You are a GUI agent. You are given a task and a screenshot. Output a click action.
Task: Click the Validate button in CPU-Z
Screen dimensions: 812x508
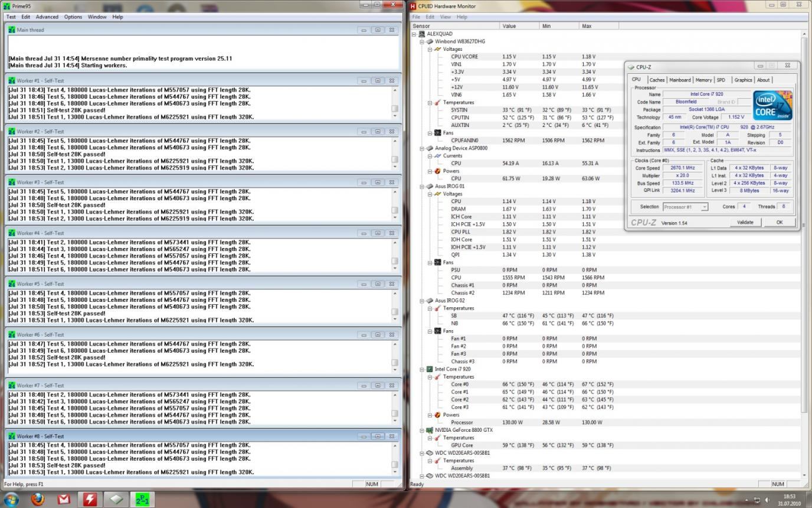click(x=745, y=222)
